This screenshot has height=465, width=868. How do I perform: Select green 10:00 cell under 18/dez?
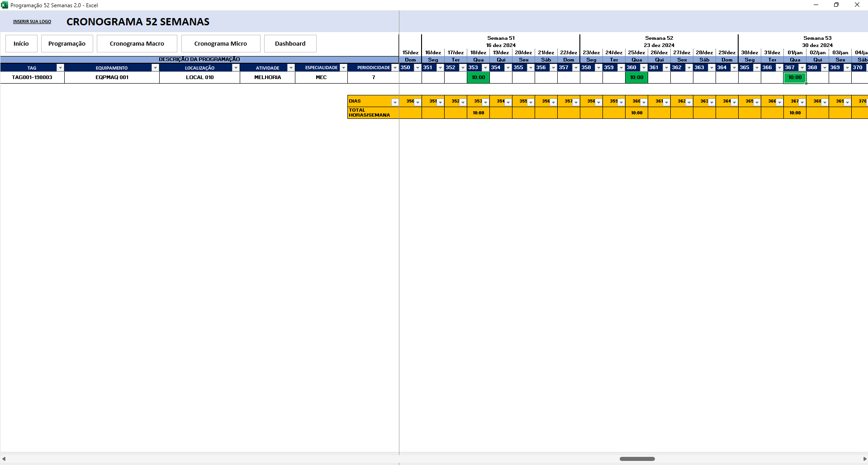(478, 78)
